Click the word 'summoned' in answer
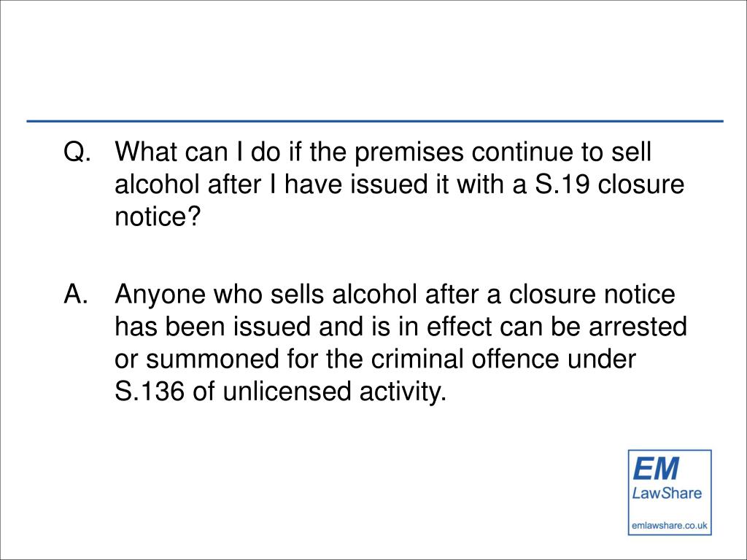 click(x=212, y=359)
